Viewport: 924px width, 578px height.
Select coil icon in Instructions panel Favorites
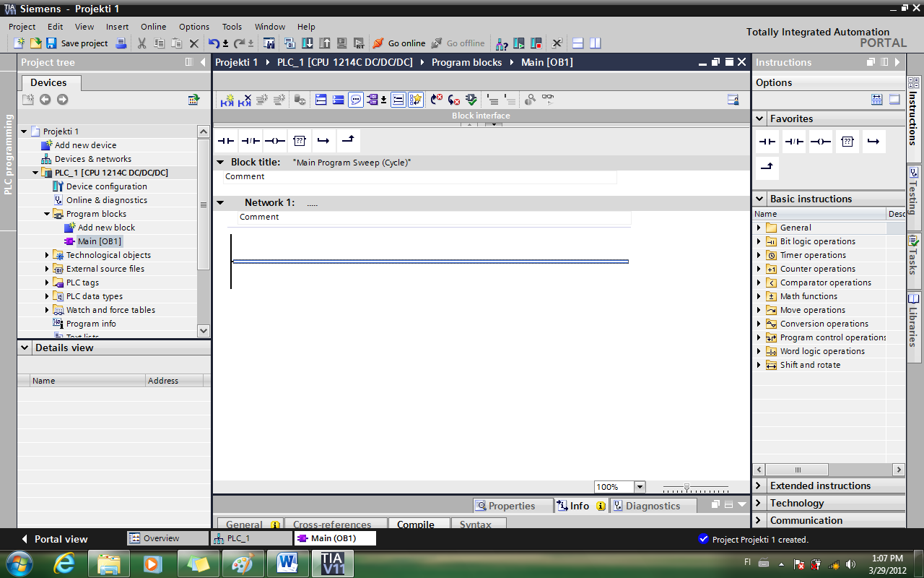tap(821, 142)
